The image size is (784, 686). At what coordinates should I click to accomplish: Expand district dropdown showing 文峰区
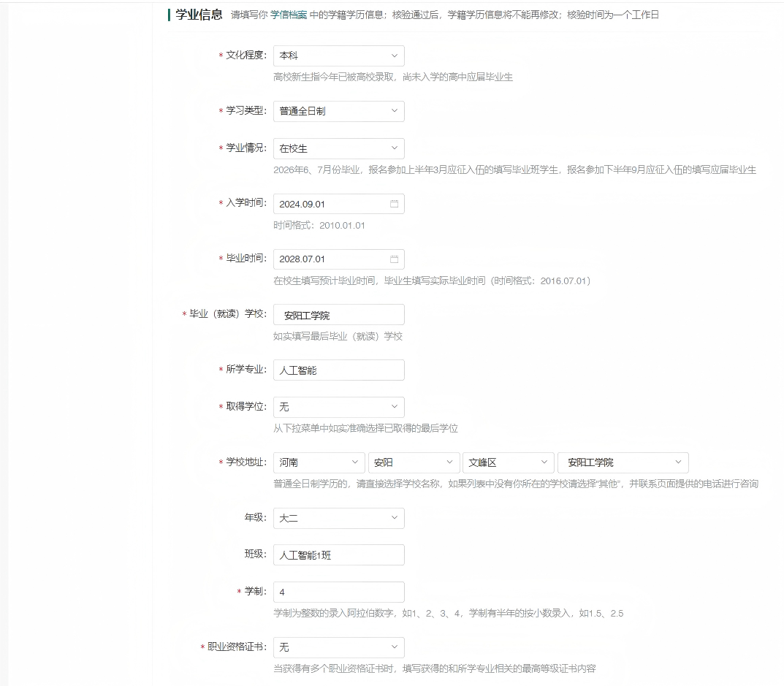click(x=508, y=462)
